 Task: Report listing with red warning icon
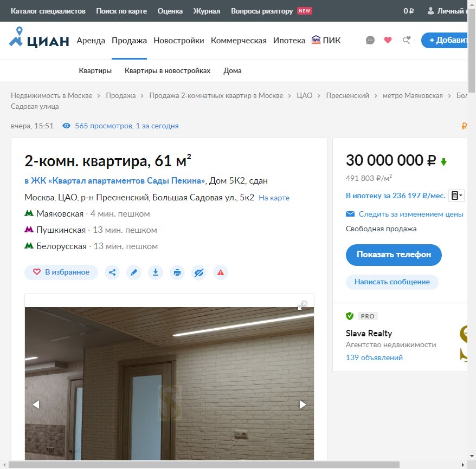[x=221, y=272]
